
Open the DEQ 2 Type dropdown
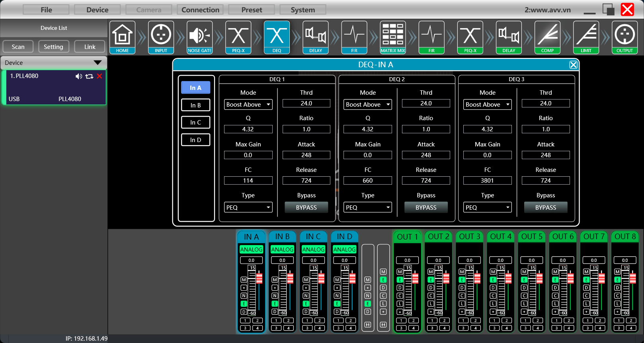coord(367,207)
